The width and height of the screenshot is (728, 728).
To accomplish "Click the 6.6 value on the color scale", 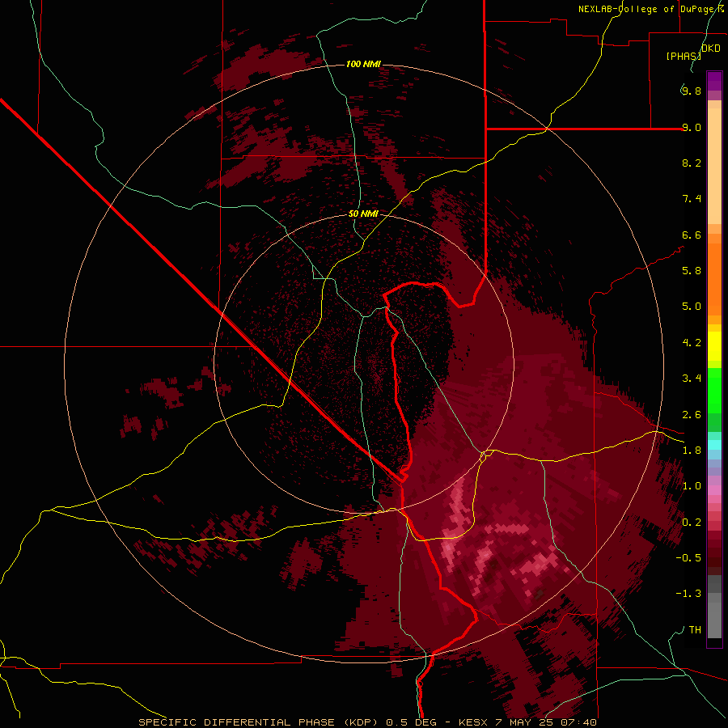I will [x=692, y=235].
